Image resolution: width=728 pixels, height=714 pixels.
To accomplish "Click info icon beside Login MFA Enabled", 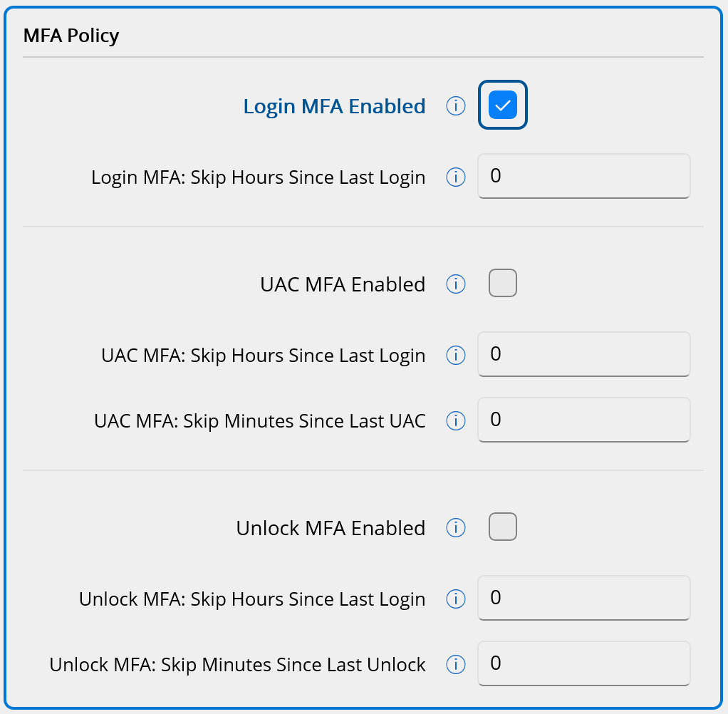I will point(455,106).
